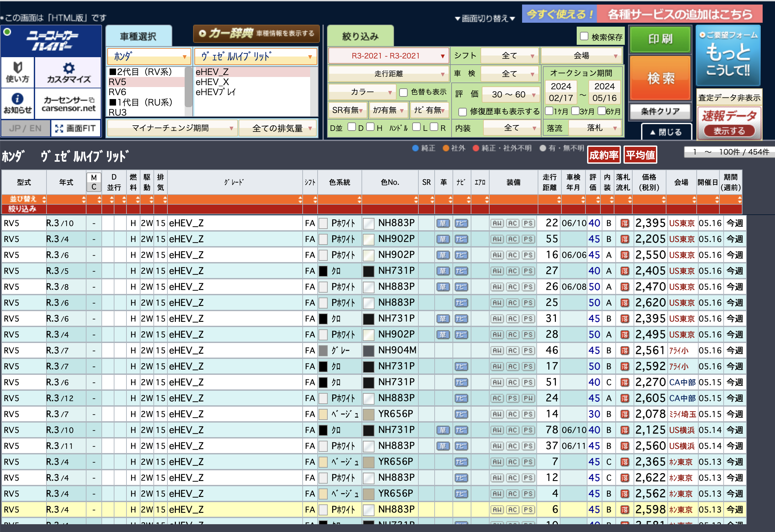The image size is (775, 532).
Task: Open the ホンダ maker dropdown
Action: pos(149,56)
